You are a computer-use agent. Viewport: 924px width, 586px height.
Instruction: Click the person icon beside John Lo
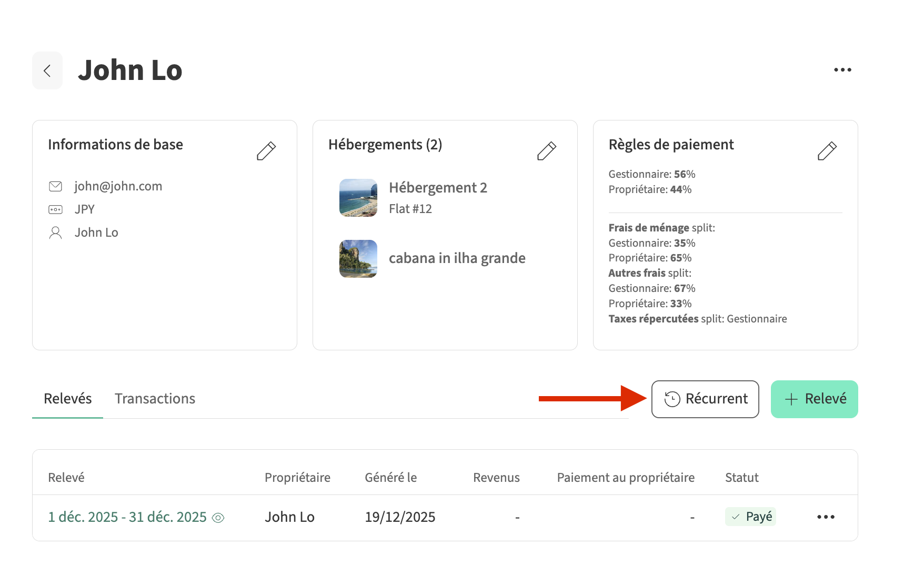pyautogui.click(x=55, y=233)
